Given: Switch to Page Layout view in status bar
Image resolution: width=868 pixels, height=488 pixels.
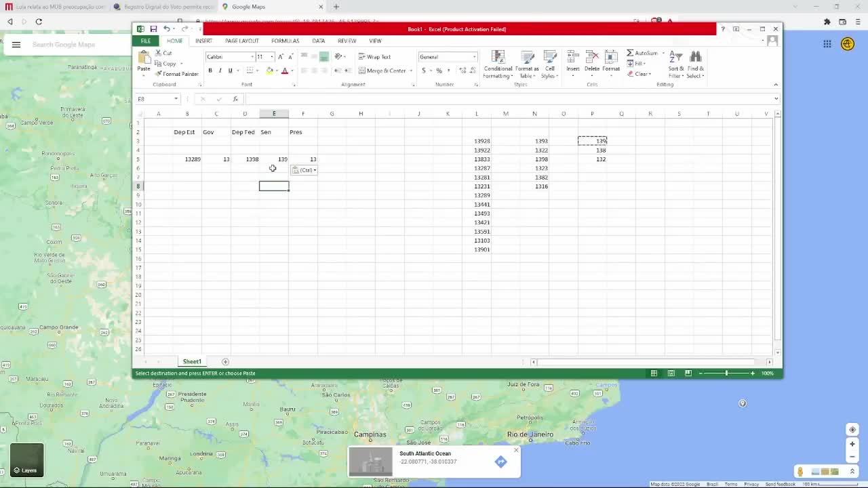Looking at the screenshot, I should (671, 373).
